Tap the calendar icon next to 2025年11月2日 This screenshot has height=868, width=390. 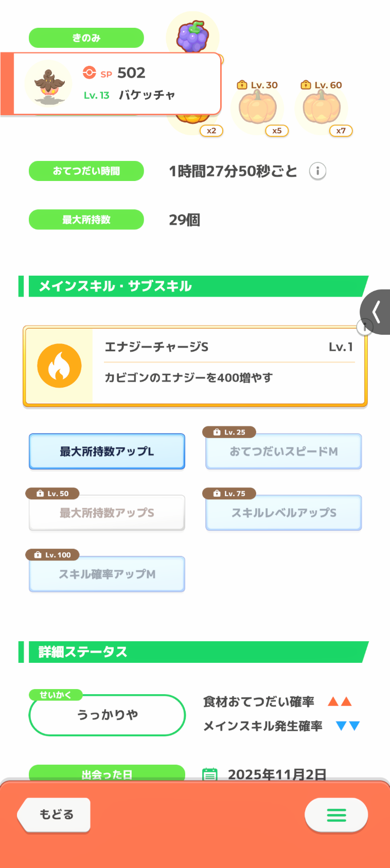click(x=210, y=774)
